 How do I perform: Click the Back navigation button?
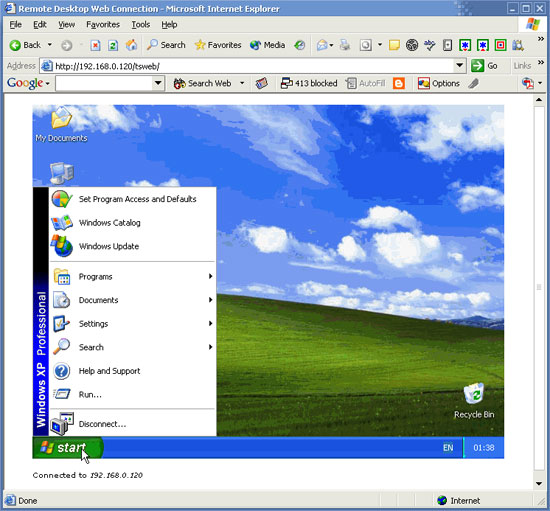[x=25, y=45]
